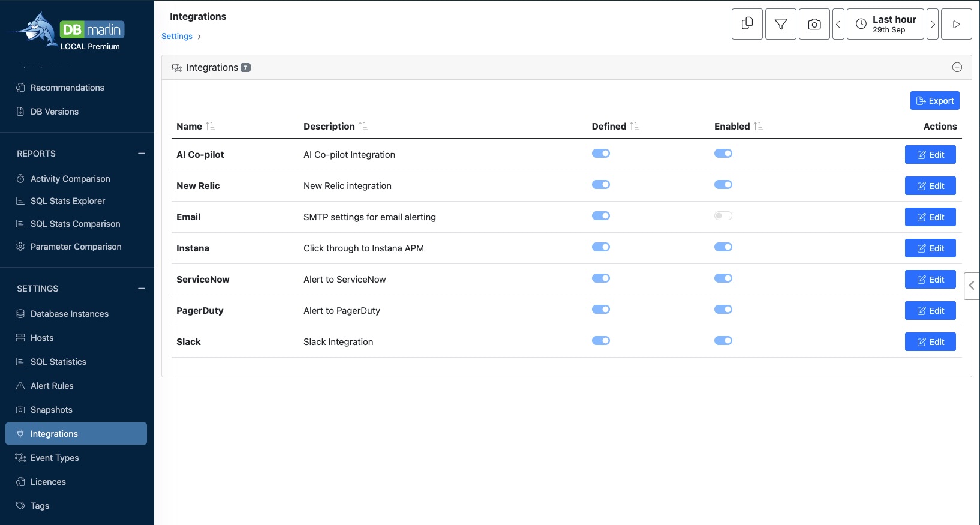Open Alert Rules in sidebar
Viewport: 980px width, 525px height.
click(52, 386)
